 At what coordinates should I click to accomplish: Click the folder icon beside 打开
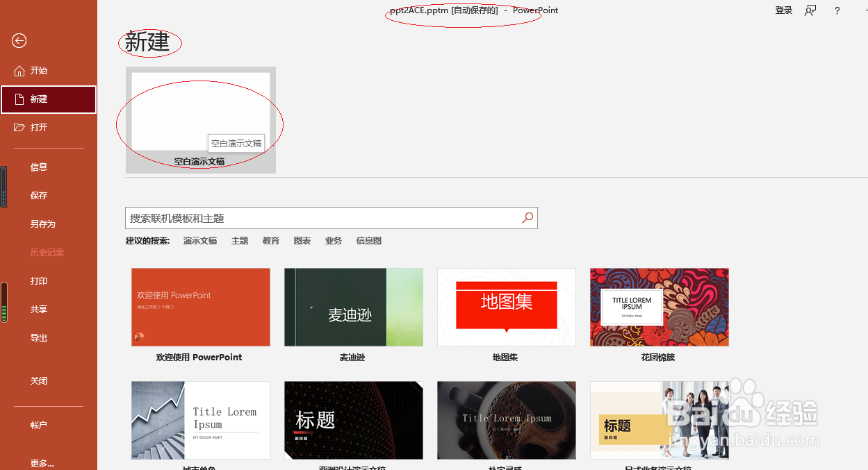pyautogui.click(x=19, y=128)
